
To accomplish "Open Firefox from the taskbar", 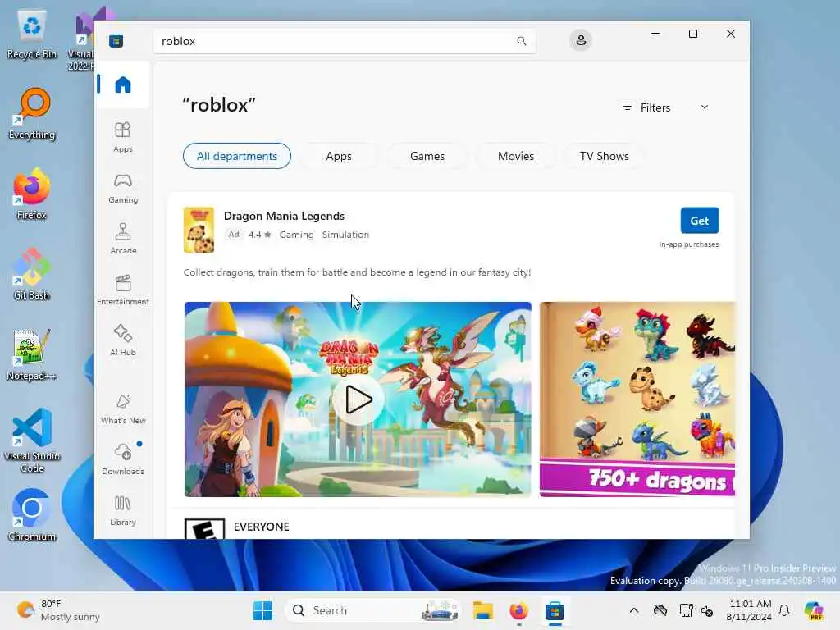I will (x=518, y=610).
